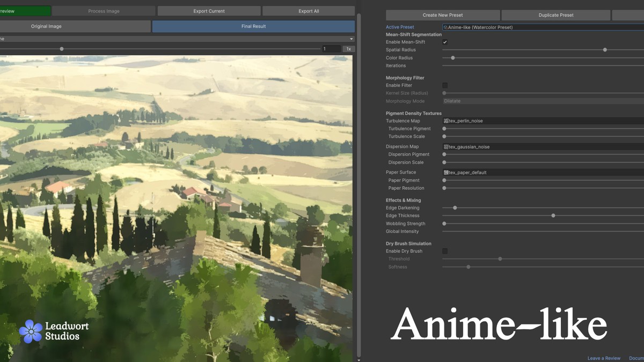Click the tex_gaussian_noise Dispersion Map field
Viewport: 644px width, 362px height.
click(x=543, y=146)
